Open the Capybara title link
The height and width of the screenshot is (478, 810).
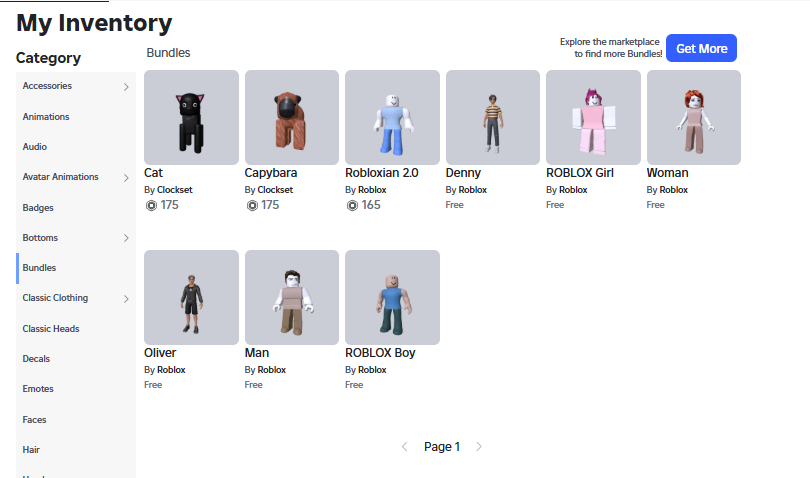coord(271,173)
